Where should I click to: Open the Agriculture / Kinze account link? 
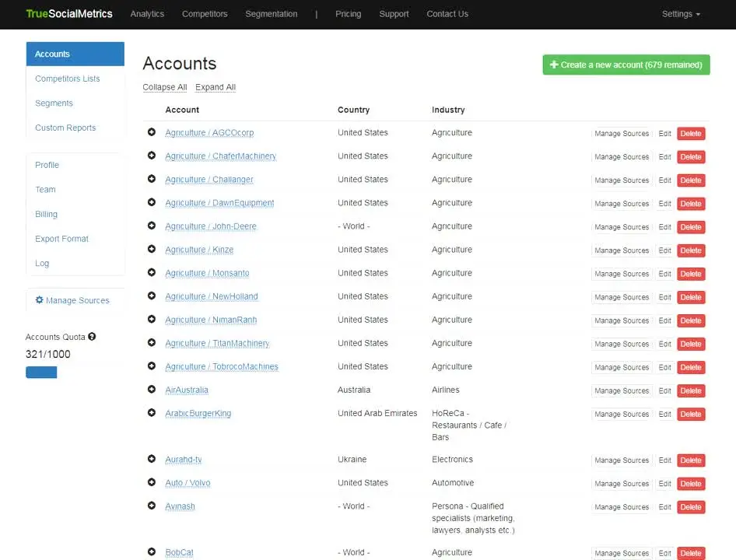click(199, 250)
